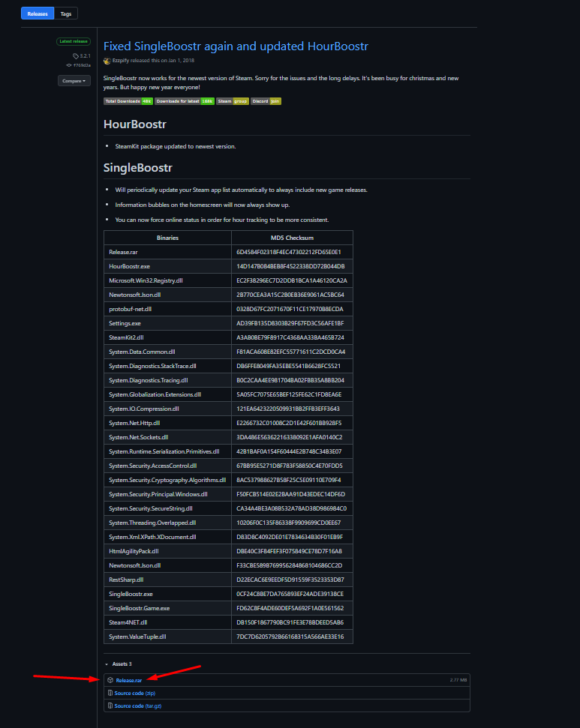
Task: Select the System.Diagnostics.Tracing.dll cell
Action: (x=168, y=380)
